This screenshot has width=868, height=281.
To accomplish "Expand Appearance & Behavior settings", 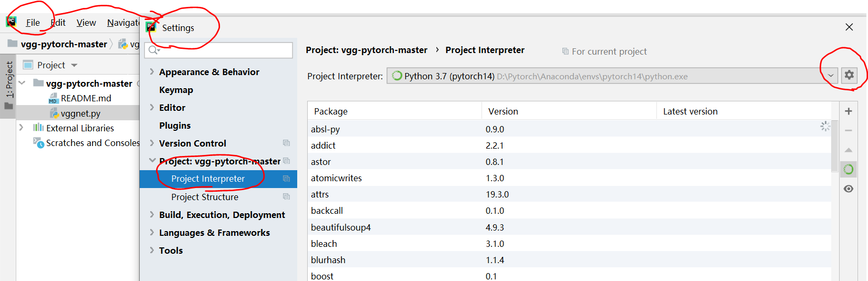I will point(152,71).
